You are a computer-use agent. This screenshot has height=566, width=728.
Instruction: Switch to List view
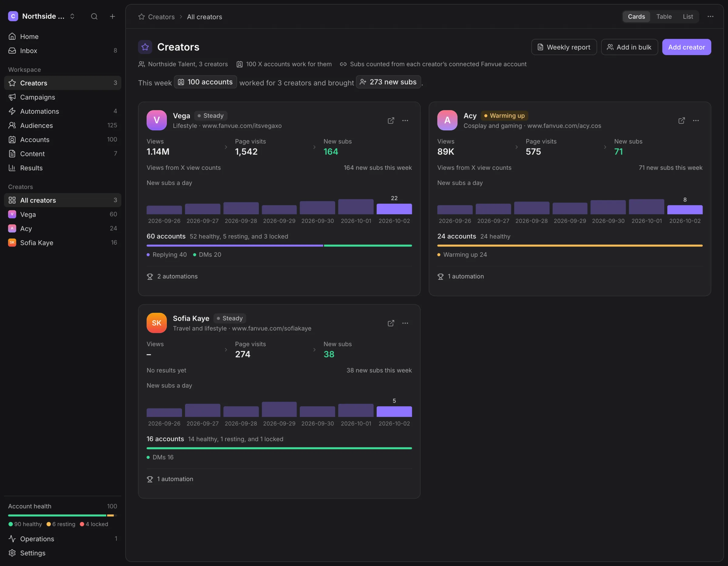(688, 17)
